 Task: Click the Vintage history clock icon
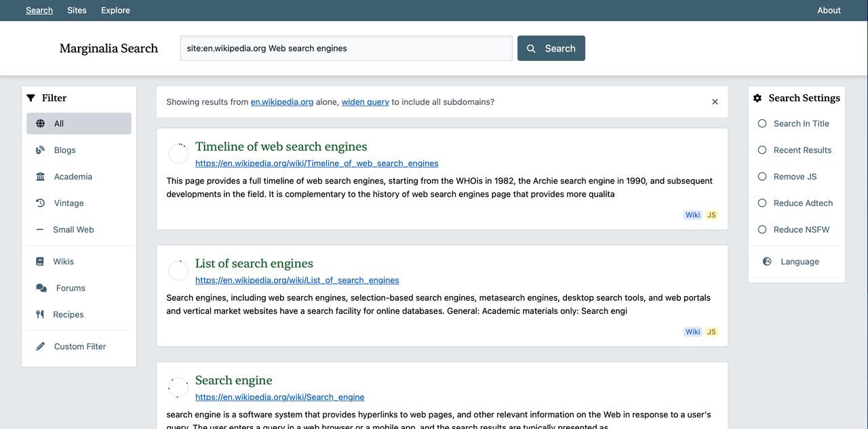click(41, 203)
